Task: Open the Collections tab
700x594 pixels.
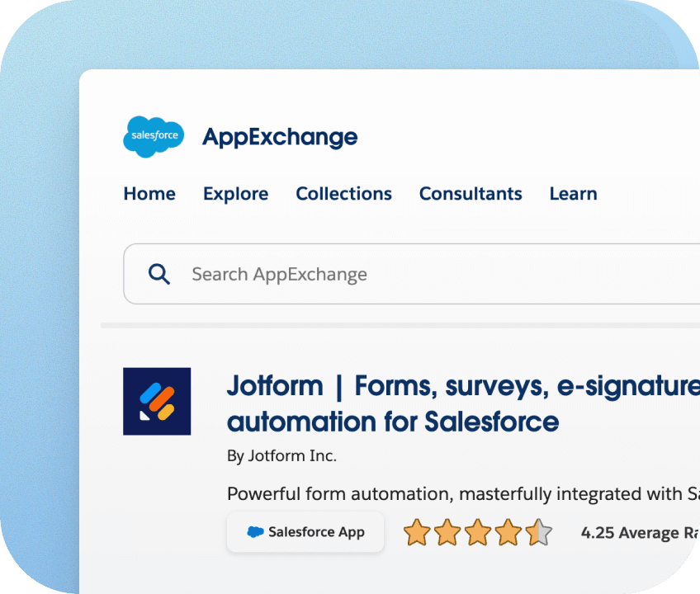Action: pyautogui.click(x=343, y=193)
